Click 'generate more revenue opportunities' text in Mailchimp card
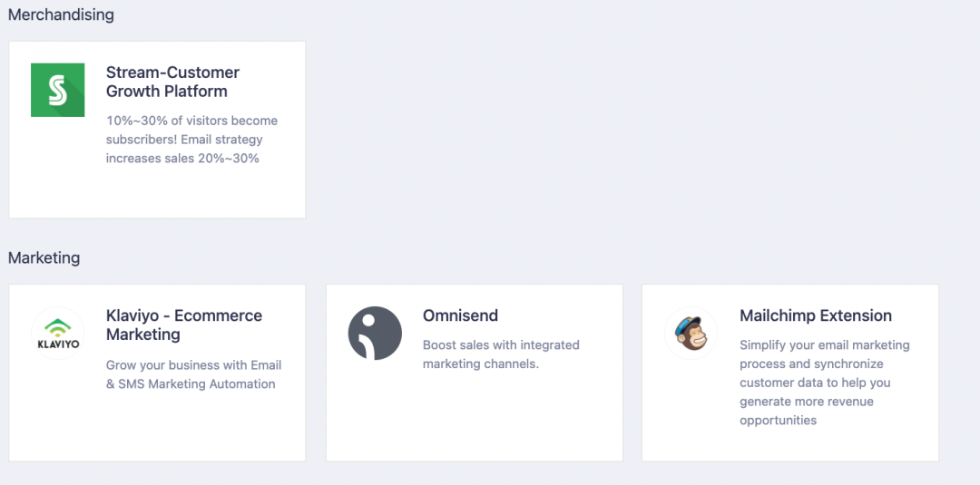 pyautogui.click(x=807, y=411)
